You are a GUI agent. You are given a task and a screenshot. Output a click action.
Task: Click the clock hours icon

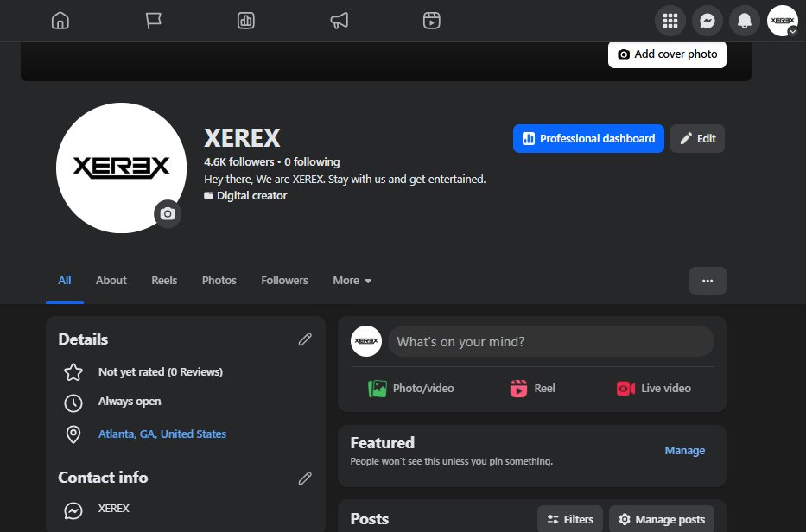click(x=73, y=403)
